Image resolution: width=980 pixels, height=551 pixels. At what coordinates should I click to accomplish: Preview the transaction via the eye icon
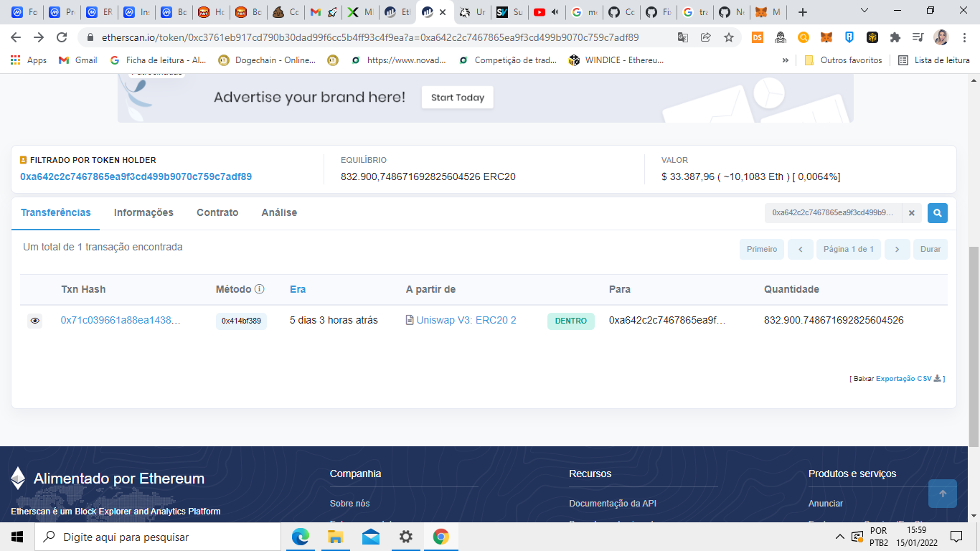coord(34,321)
